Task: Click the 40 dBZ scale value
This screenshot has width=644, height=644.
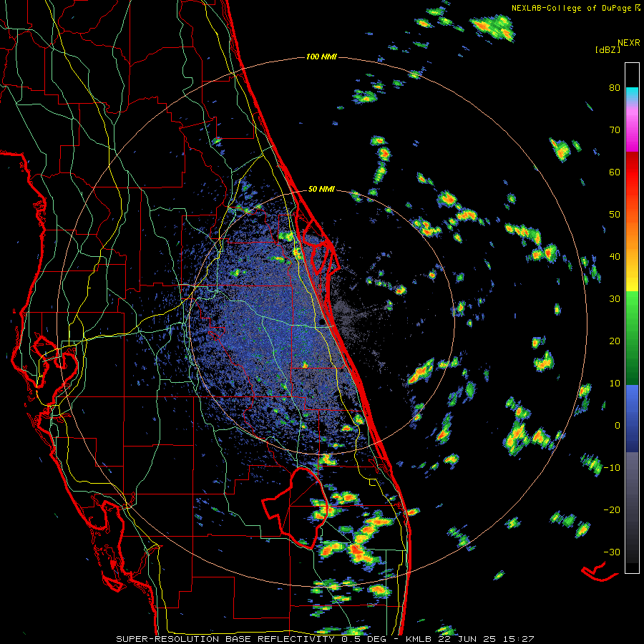Action: (x=615, y=257)
